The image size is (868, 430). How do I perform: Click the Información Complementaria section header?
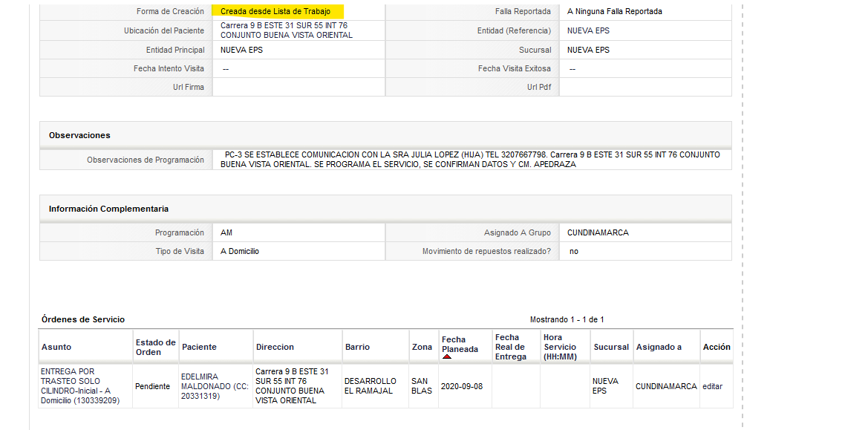pyautogui.click(x=108, y=209)
